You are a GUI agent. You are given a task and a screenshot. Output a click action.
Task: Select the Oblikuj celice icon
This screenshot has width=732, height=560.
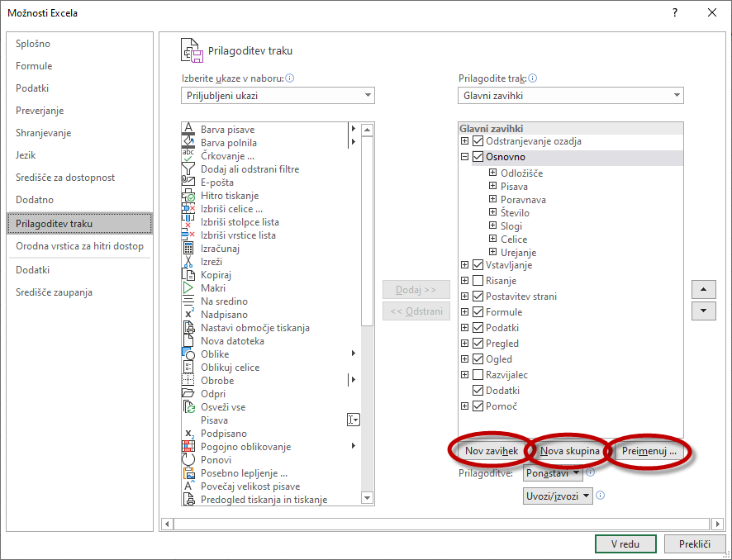click(188, 368)
